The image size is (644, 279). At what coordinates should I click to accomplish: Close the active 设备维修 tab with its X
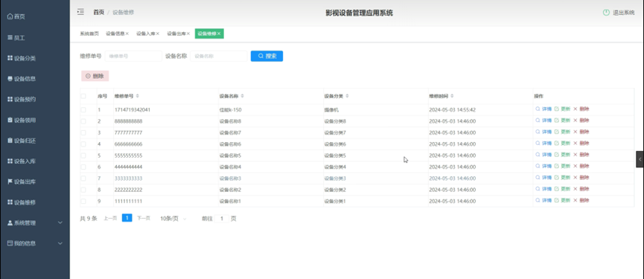(218, 33)
